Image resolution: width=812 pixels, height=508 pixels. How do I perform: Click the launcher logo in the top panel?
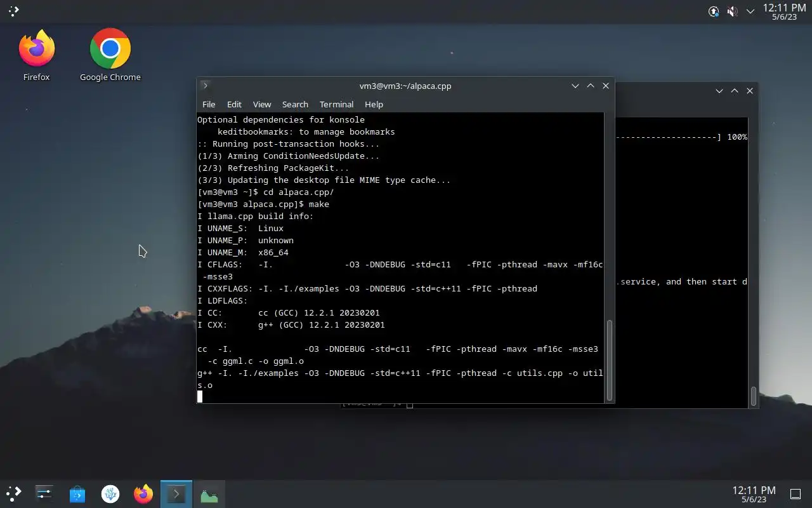(13, 11)
